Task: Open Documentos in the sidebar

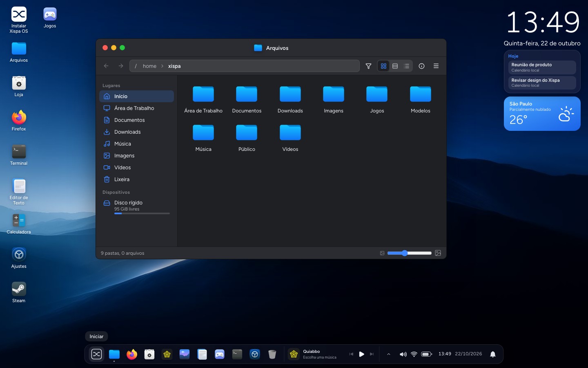Action: 136,120
